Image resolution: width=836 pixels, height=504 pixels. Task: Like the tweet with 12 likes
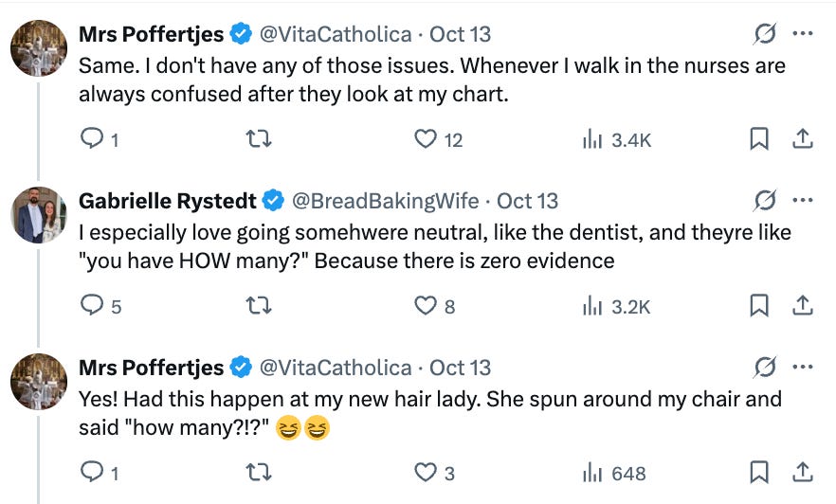tap(426, 140)
